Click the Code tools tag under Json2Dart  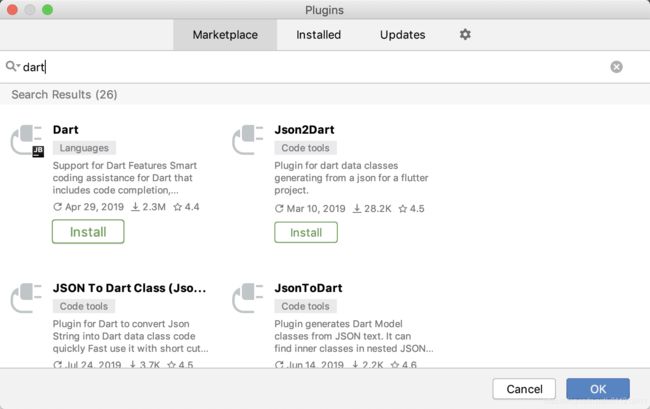tap(306, 148)
